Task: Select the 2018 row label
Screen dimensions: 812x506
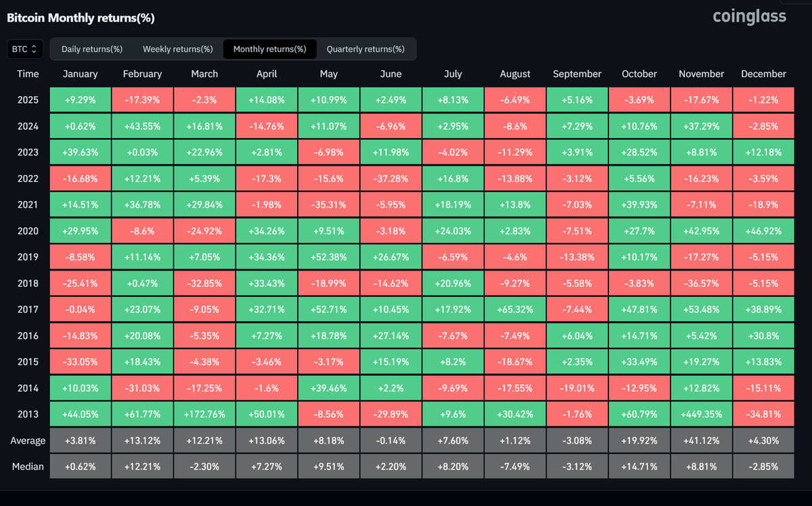Action: tap(28, 283)
